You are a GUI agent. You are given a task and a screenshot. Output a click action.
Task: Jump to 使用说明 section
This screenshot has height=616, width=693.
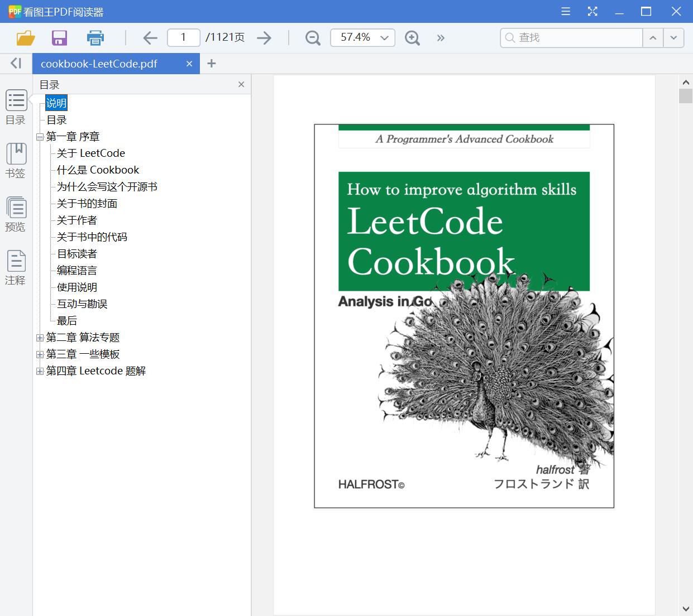point(77,287)
